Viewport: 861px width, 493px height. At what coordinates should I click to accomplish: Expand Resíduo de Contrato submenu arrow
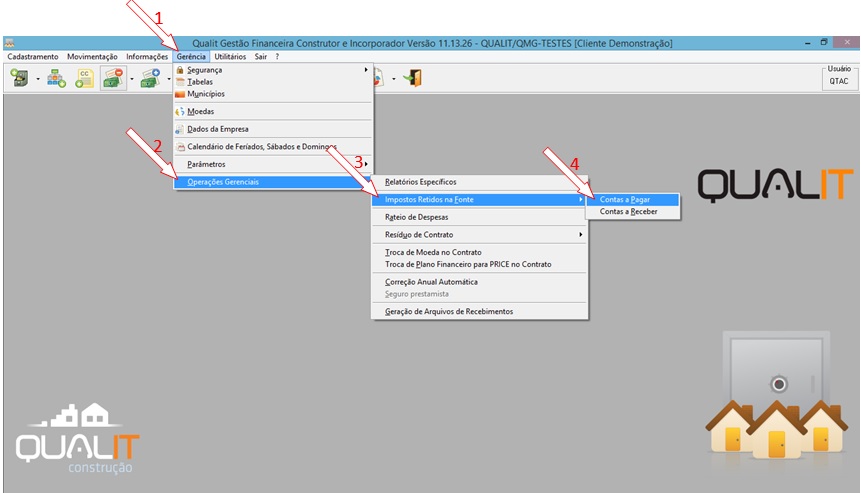pyautogui.click(x=580, y=234)
